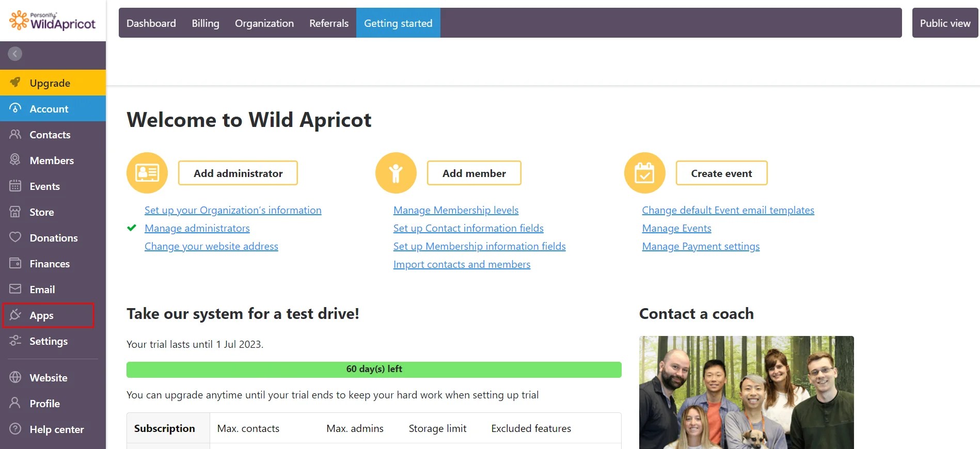Click the Apps plug icon
Screen dimensions: 980x449
[x=15, y=315]
